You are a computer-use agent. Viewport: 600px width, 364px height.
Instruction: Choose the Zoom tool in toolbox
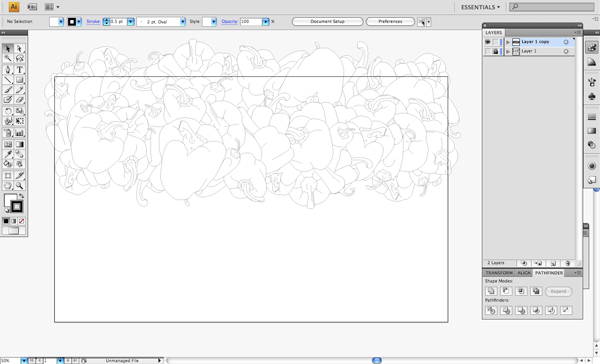point(20,186)
